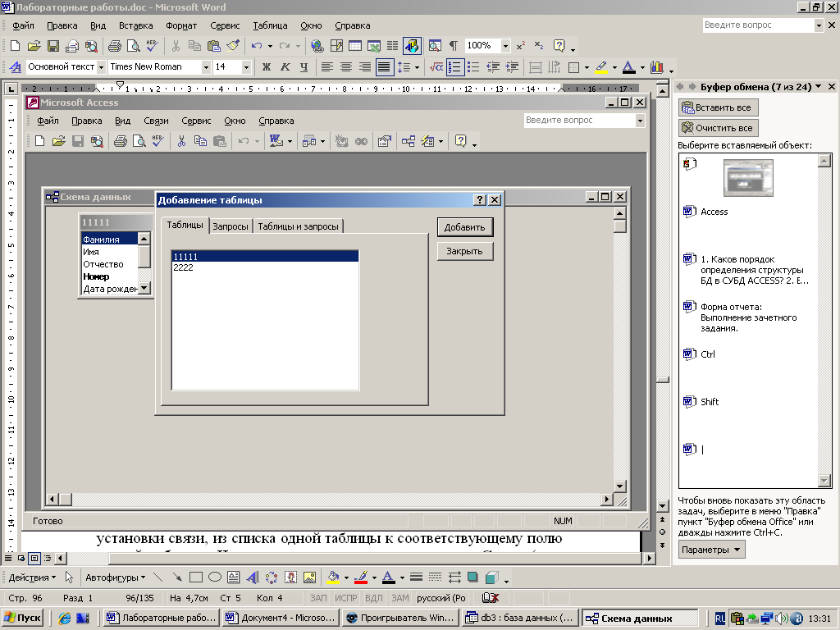
Task: Toggle Justify alignment button
Action: pos(384,67)
